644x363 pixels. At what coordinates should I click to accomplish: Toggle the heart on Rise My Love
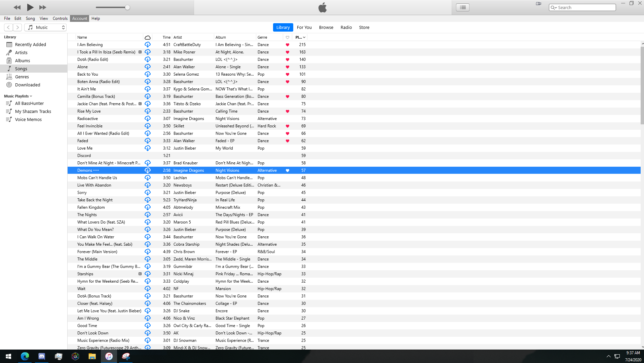tap(288, 111)
